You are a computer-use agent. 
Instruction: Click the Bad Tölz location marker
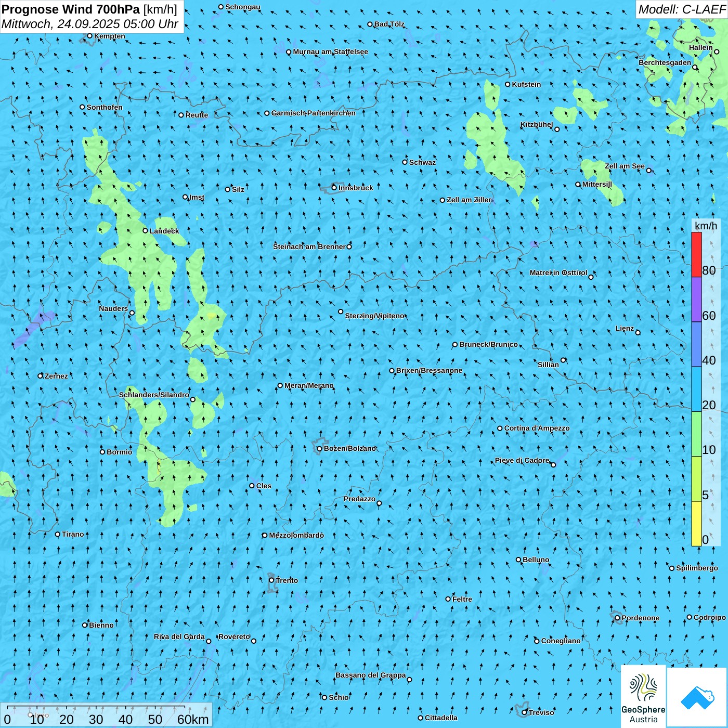pyautogui.click(x=370, y=24)
